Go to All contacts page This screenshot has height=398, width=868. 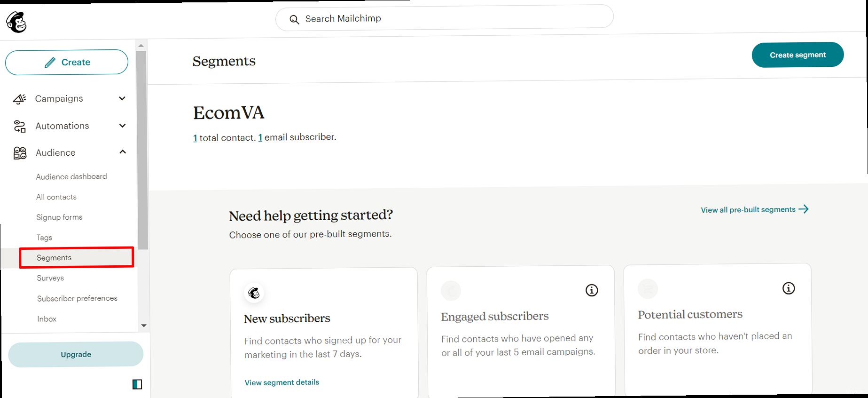tap(56, 197)
